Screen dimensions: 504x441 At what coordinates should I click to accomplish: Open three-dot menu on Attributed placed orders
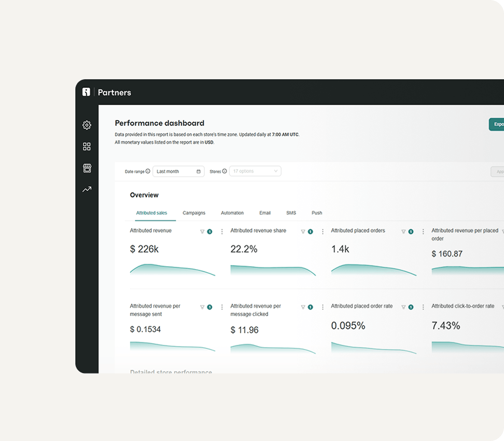[423, 232]
